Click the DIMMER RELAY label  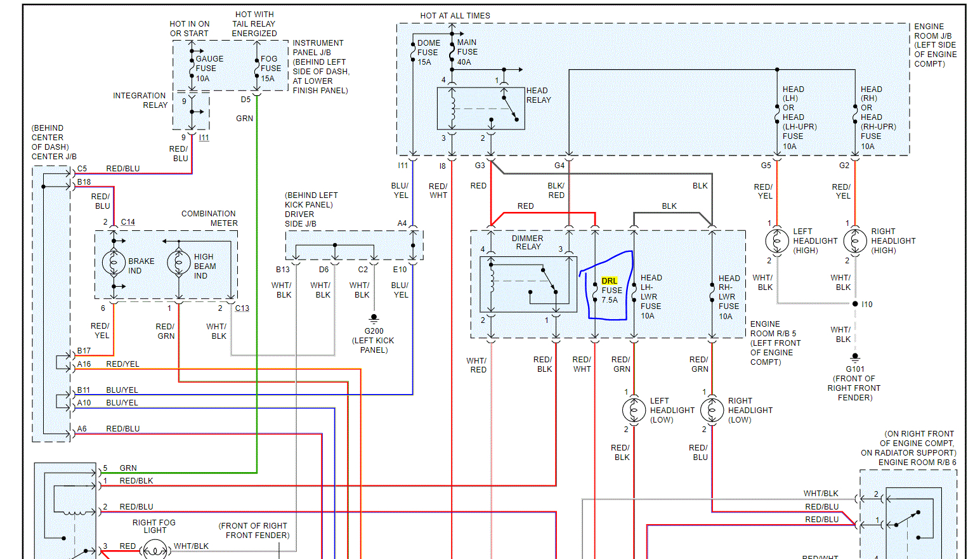click(x=528, y=242)
